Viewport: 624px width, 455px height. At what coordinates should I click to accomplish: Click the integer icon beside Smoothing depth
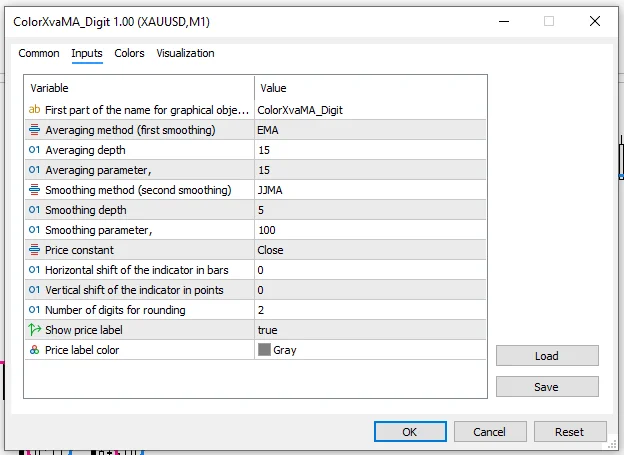click(x=35, y=210)
